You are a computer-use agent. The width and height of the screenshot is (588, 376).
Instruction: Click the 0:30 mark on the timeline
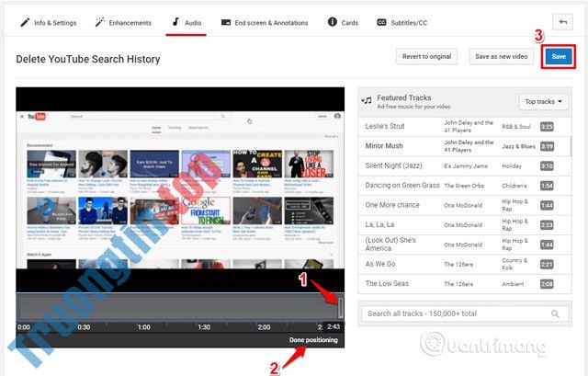84,327
